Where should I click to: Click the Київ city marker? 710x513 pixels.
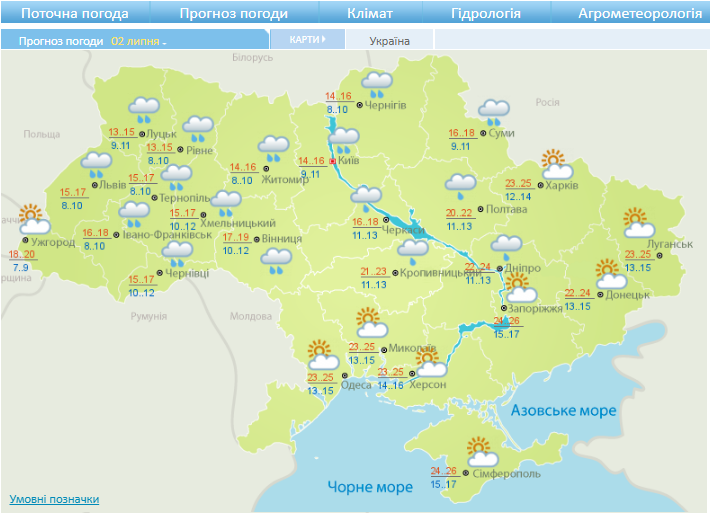[x=333, y=161]
